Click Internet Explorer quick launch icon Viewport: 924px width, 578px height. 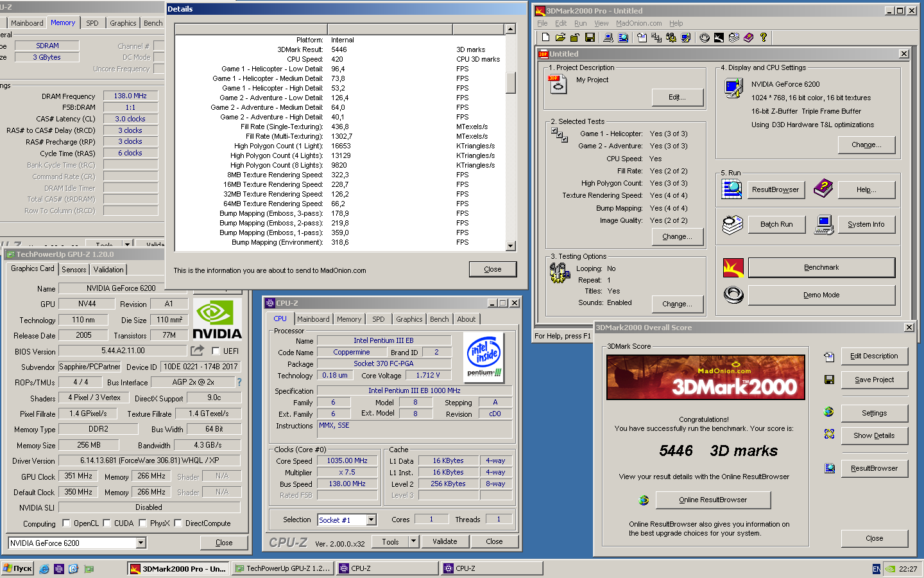[44, 568]
